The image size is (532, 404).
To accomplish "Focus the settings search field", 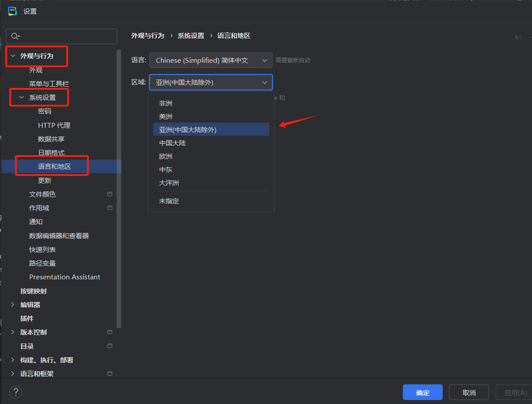I will coord(66,36).
